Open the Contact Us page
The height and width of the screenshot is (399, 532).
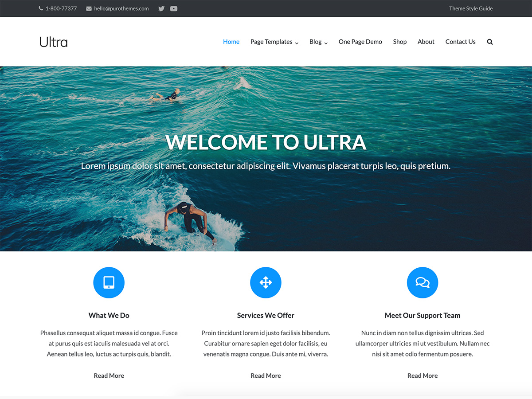point(460,42)
